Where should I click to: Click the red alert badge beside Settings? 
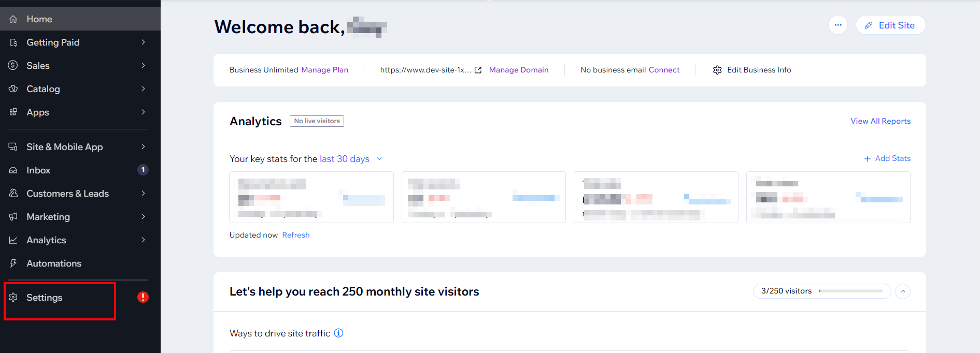143,297
